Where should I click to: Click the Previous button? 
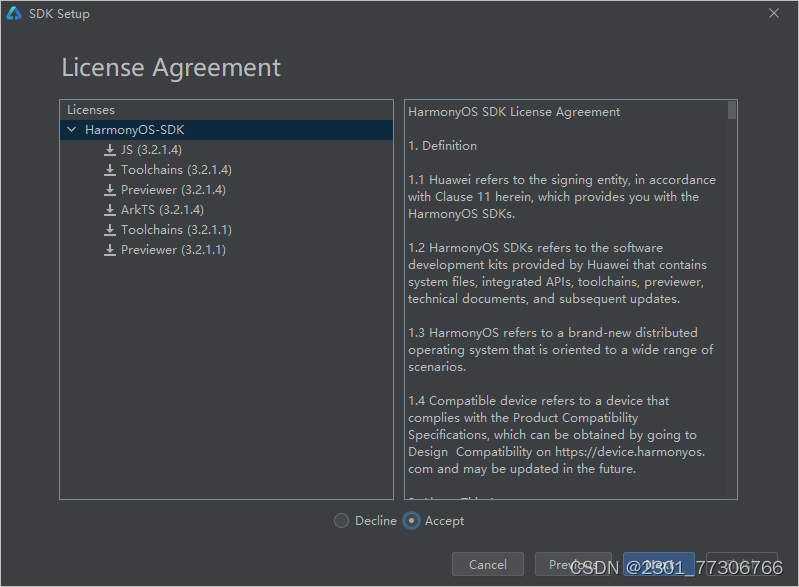(x=573, y=564)
